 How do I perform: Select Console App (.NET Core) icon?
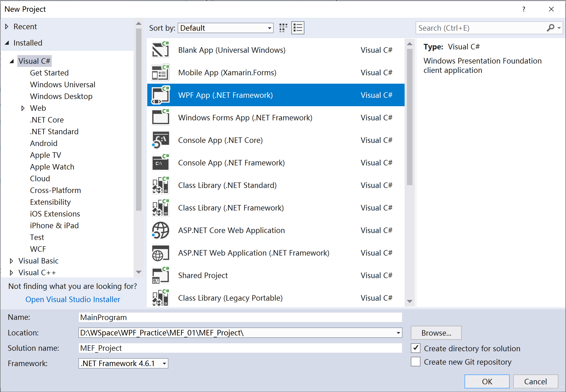160,140
